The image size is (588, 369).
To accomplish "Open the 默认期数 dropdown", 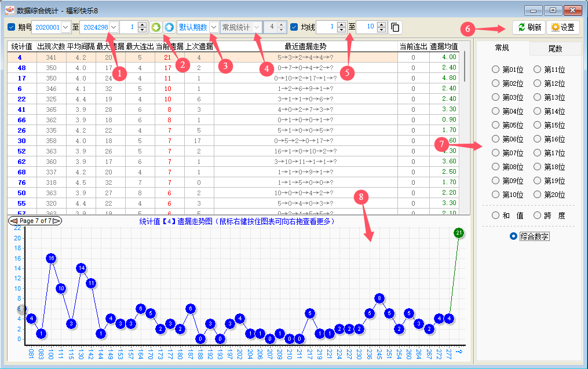I will pos(214,27).
